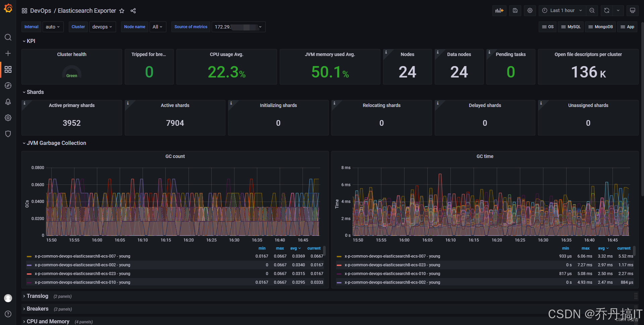Viewport: 644px width, 325px height.
Task: Open the Cluster devops dropdown
Action: coord(102,27)
